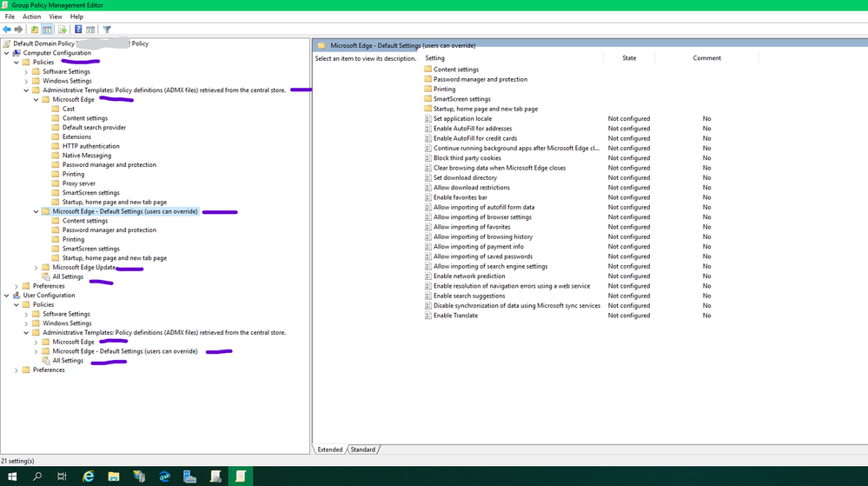Click the Up one level folder icon
Image resolution: width=868 pixels, height=486 pixels.
(x=35, y=30)
